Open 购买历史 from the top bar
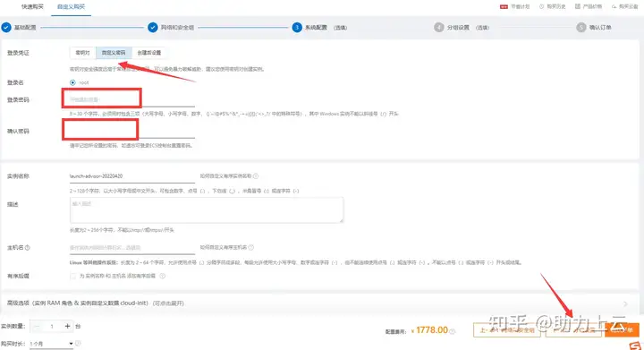Viewport: 644px width, 350px height. (x=553, y=6)
